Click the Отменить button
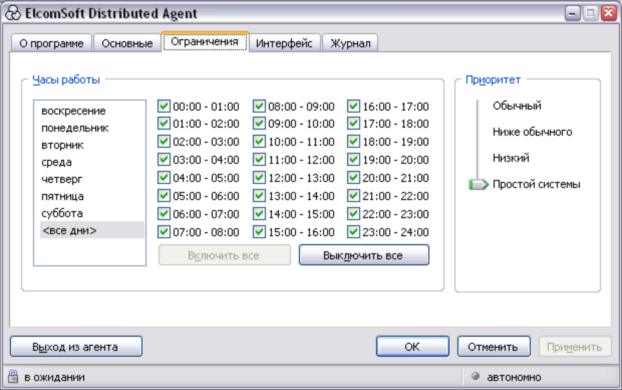 (x=493, y=347)
